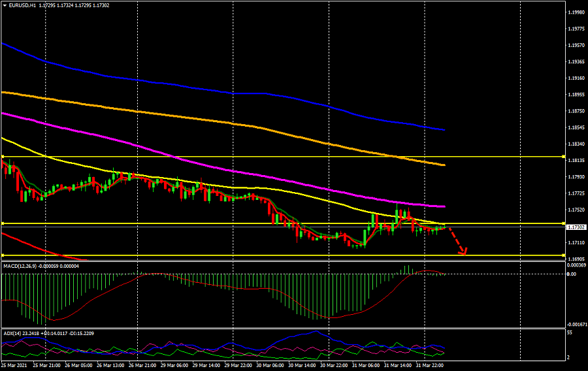Click left-end handle of top yellow horizontal line
The height and width of the screenshot is (371, 588).
click(3, 157)
